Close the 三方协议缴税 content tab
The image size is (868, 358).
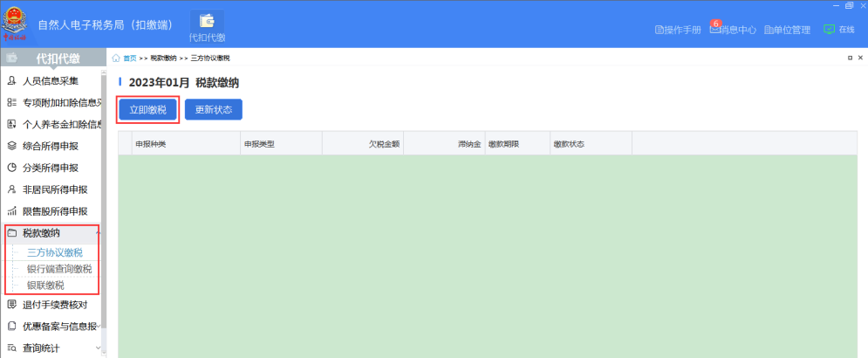pos(860,58)
